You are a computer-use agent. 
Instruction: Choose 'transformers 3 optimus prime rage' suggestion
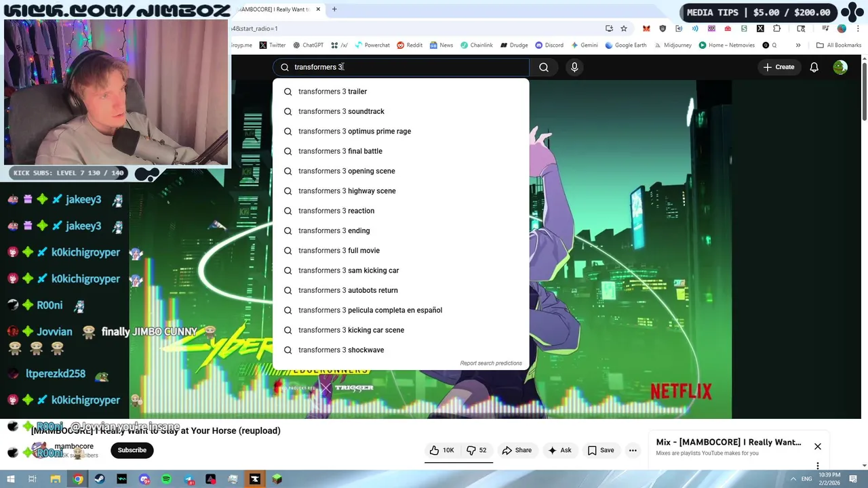coord(401,131)
